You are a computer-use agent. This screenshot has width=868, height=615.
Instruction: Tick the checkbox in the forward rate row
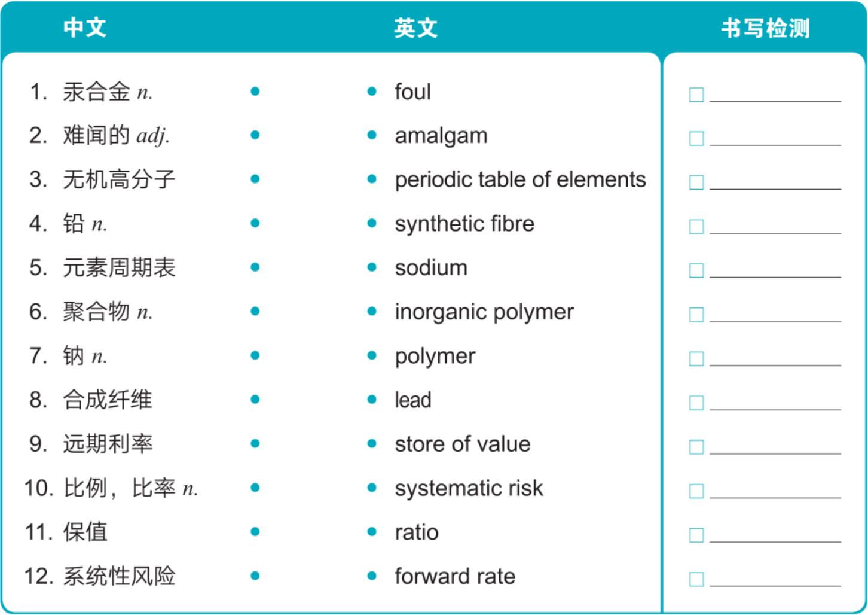click(x=696, y=579)
